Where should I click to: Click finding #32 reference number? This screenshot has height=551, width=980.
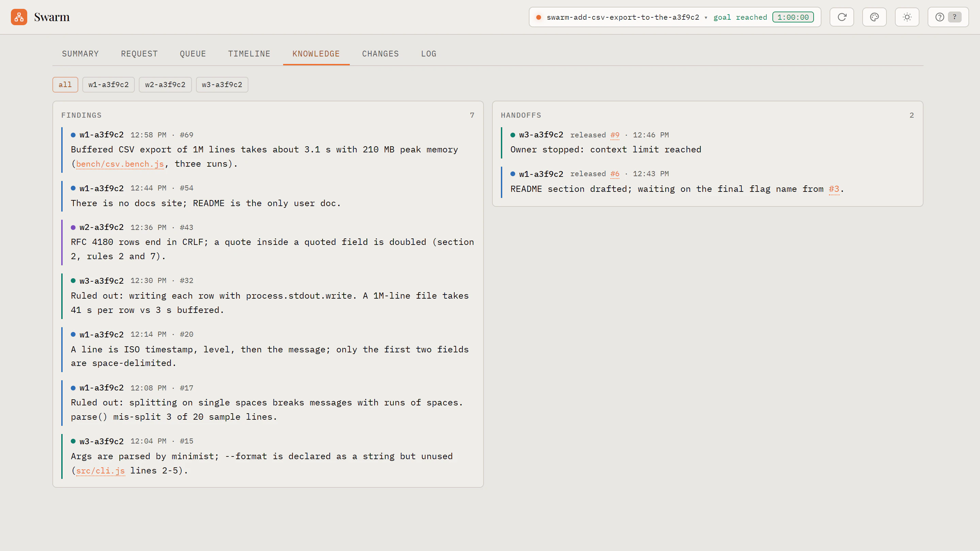[x=186, y=281]
